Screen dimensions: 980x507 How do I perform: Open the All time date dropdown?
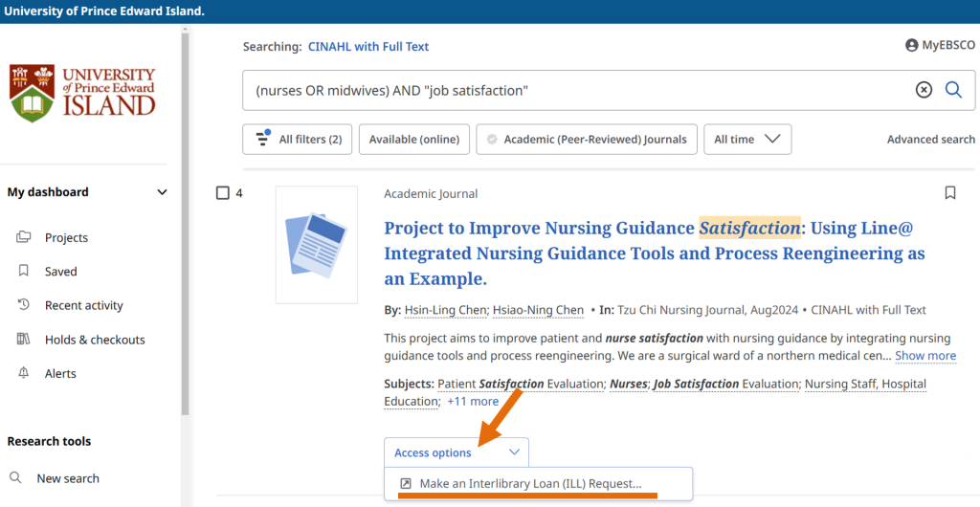[x=746, y=140]
